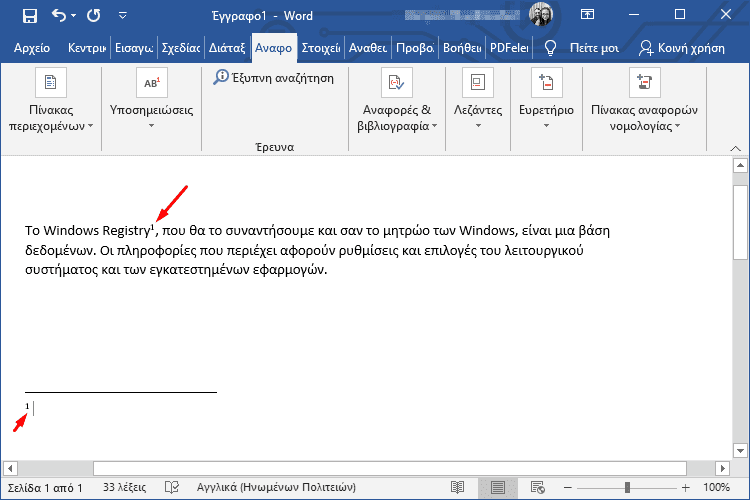This screenshot has height=500, width=750.
Task: Switch to the Στοιχεία αλληλογραφίας tab
Action: pyautogui.click(x=320, y=48)
